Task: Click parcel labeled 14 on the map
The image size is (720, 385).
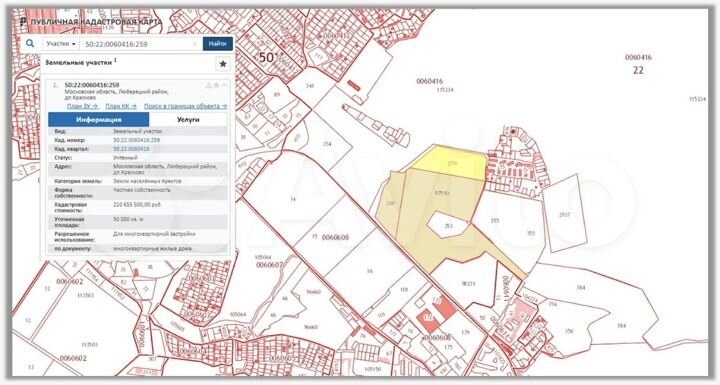Action: pyautogui.click(x=293, y=199)
